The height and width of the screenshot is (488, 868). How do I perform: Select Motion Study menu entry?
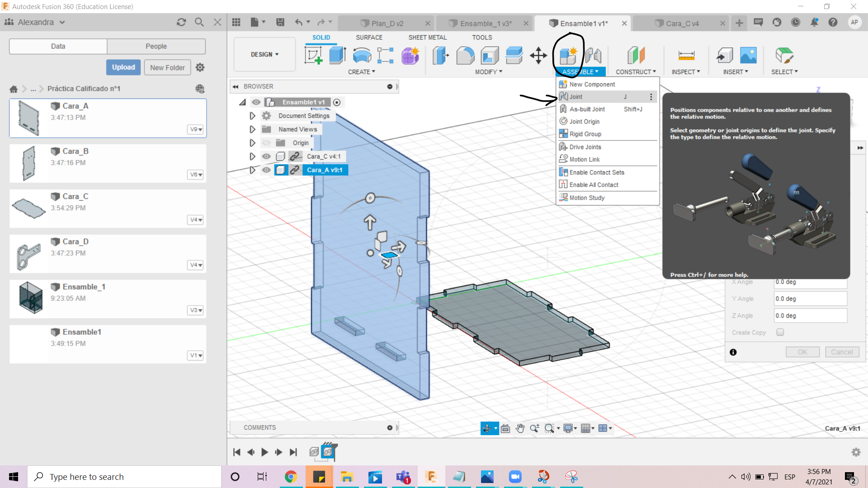coord(607,198)
